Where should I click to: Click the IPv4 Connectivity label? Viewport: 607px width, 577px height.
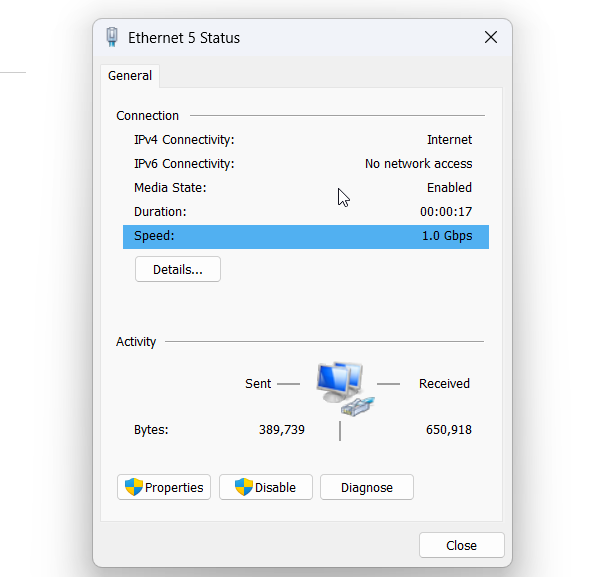[x=184, y=140]
